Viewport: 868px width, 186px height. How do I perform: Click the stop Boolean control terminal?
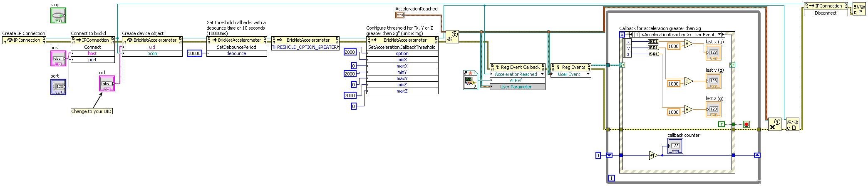point(58,16)
